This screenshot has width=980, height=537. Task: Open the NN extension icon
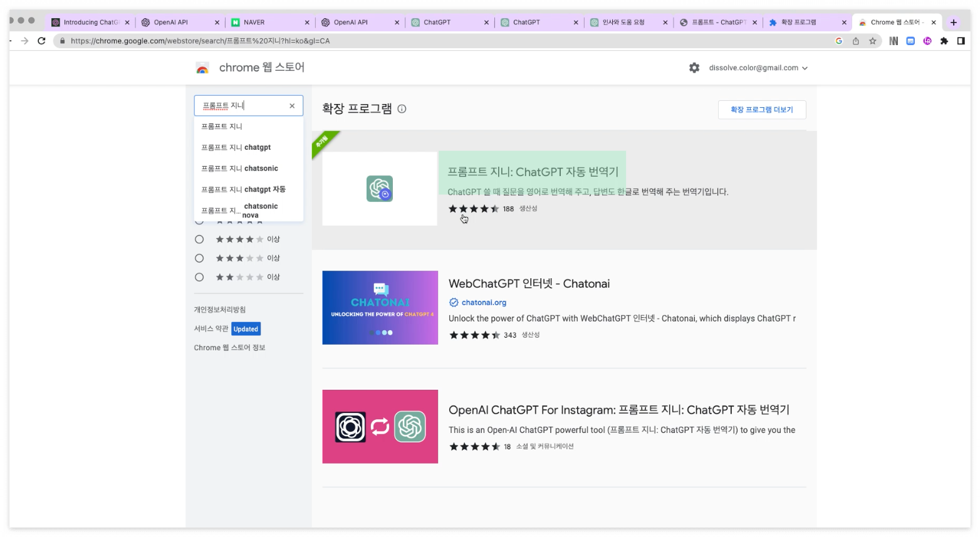point(894,41)
